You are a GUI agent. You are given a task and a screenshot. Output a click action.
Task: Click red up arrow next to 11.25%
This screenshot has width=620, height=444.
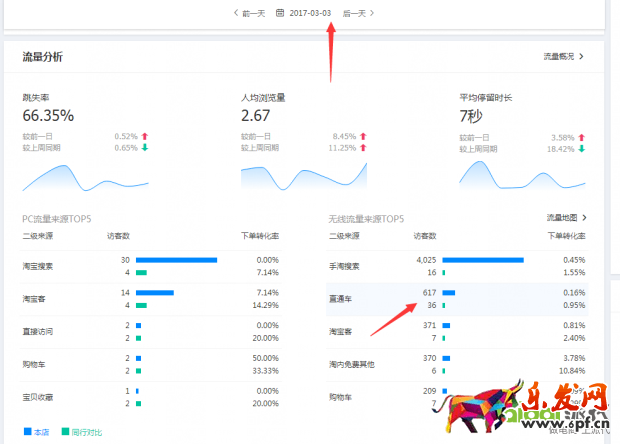tap(363, 148)
